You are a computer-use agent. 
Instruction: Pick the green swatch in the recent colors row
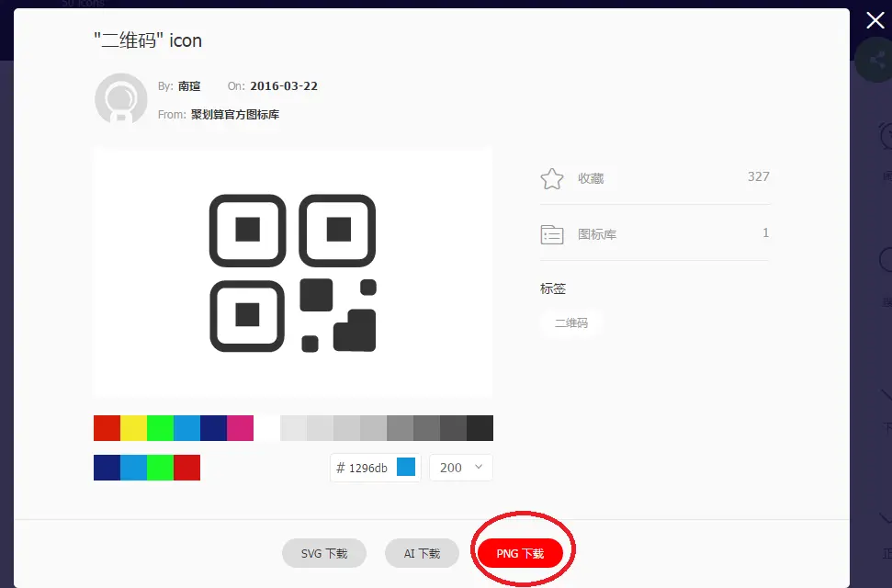(x=161, y=468)
